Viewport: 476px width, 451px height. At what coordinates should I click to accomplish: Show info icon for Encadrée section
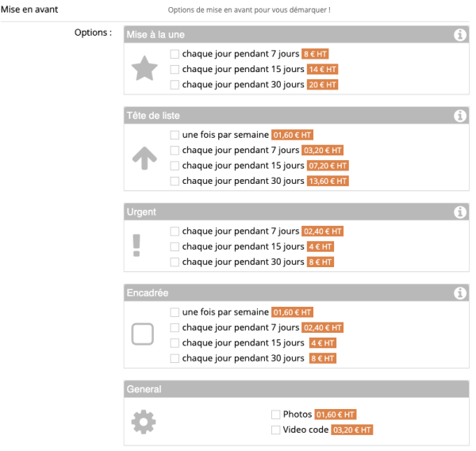459,293
